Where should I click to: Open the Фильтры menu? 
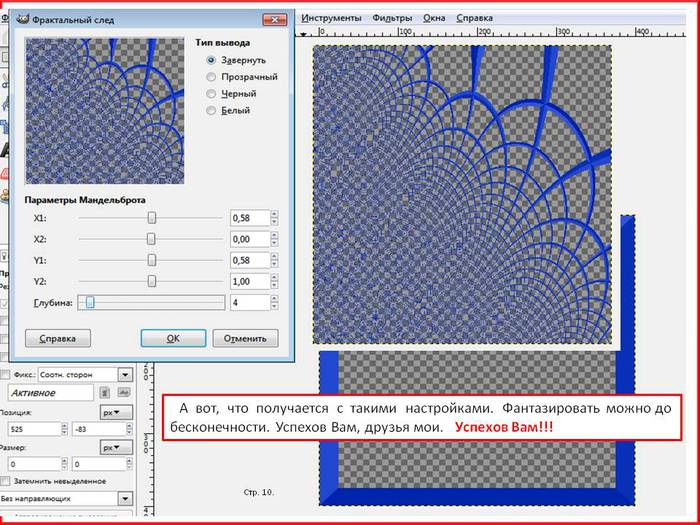click(x=392, y=18)
